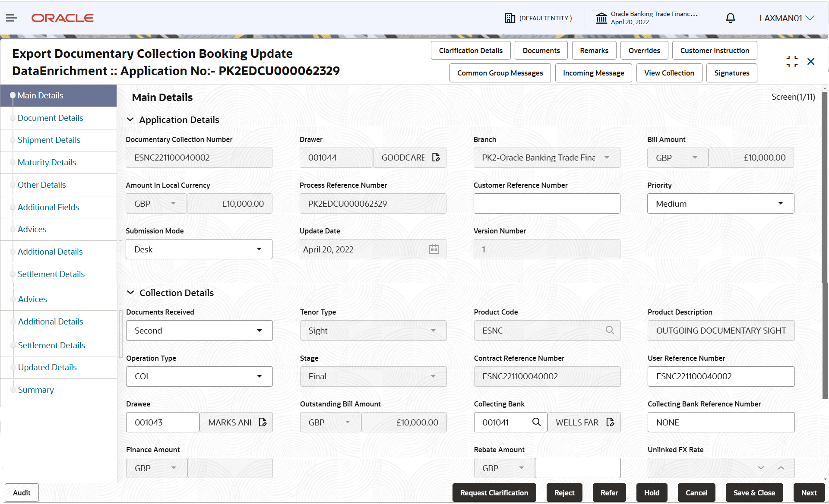The height and width of the screenshot is (504, 829).
Task: Collapse the screen with shrink icon
Action: 792,61
